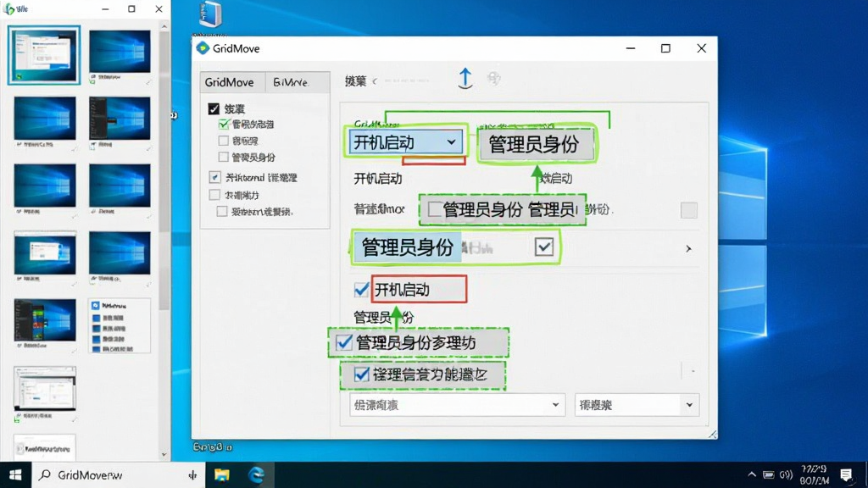Open the notification center icon
Image resolution: width=868 pixels, height=488 pixels.
(845, 474)
